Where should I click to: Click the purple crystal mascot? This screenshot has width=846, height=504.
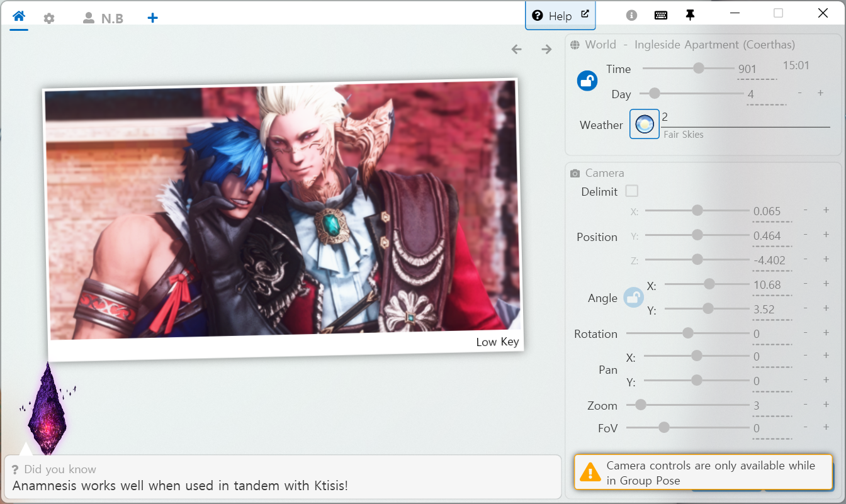[x=47, y=409]
